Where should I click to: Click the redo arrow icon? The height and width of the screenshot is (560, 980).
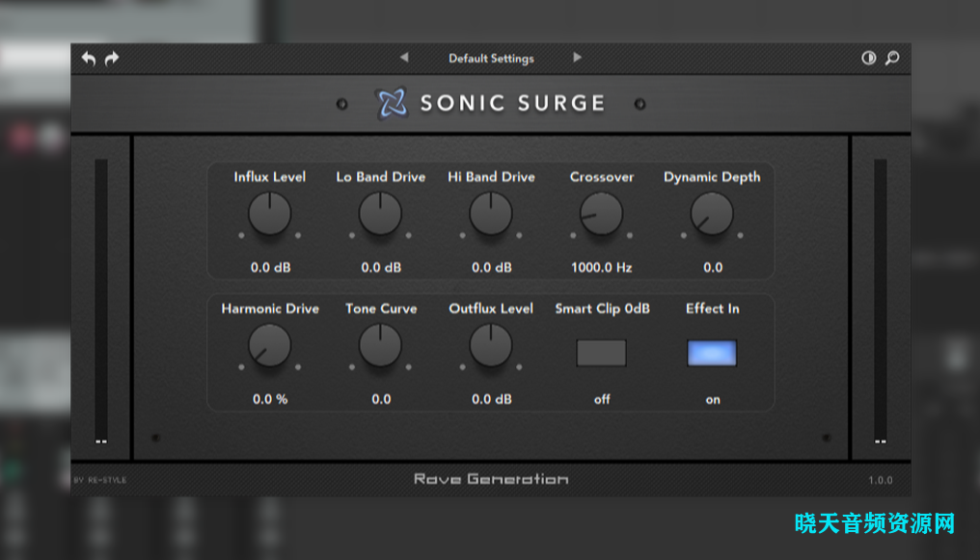112,59
